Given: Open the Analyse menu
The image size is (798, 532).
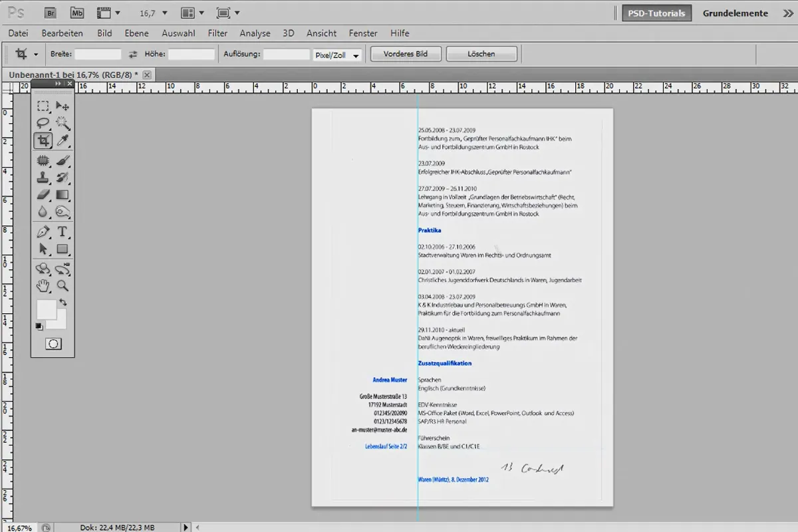Looking at the screenshot, I should [x=255, y=33].
